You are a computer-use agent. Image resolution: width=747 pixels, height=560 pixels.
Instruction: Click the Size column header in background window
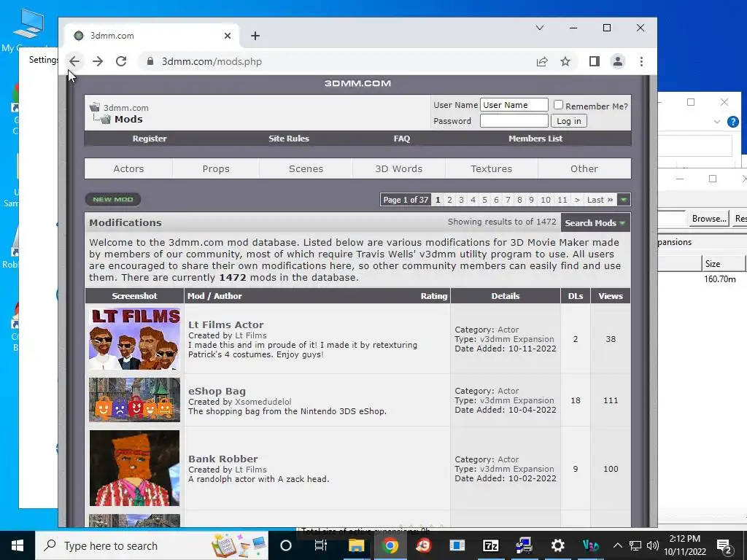(723, 263)
